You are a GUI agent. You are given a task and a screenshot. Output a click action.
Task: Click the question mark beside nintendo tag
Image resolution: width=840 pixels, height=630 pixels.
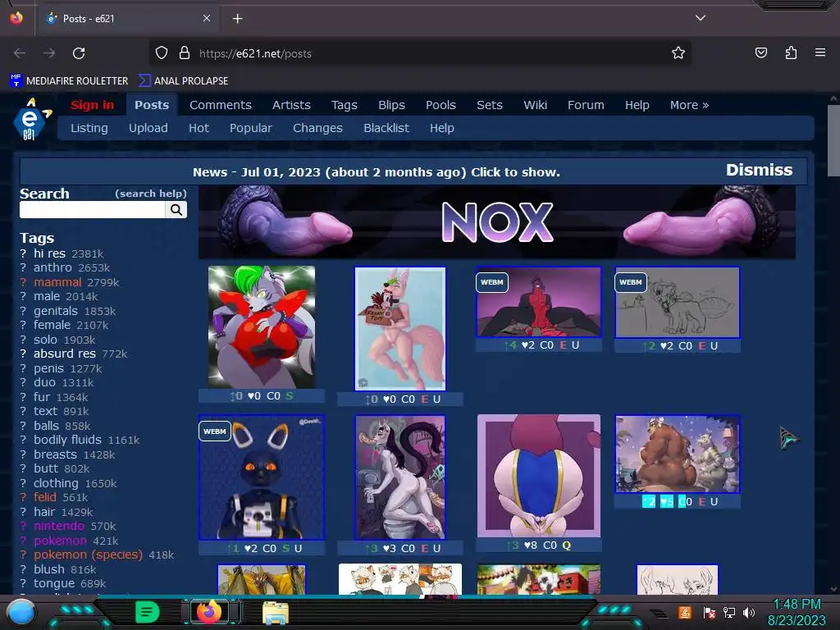pyautogui.click(x=23, y=526)
